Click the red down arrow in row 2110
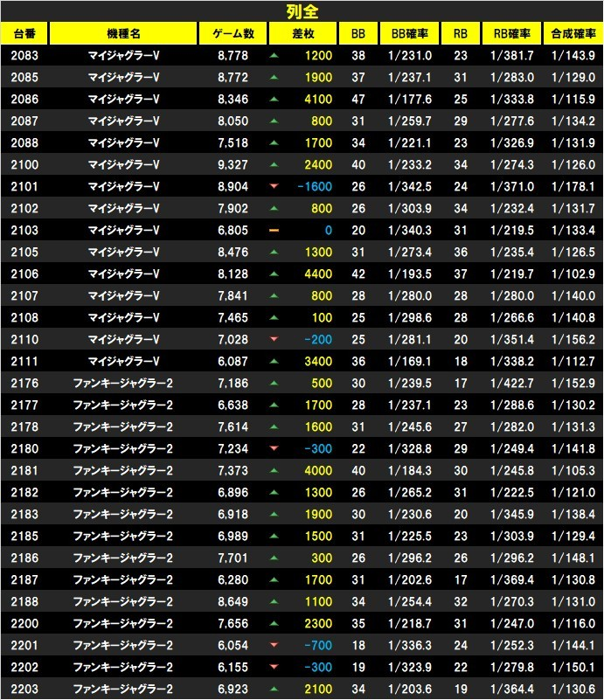 pyautogui.click(x=274, y=339)
